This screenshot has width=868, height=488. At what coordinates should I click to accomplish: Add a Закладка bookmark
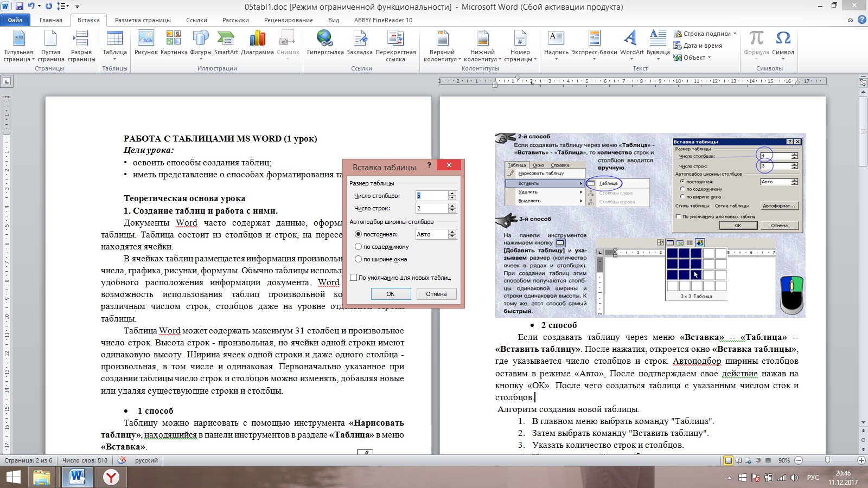tap(360, 43)
